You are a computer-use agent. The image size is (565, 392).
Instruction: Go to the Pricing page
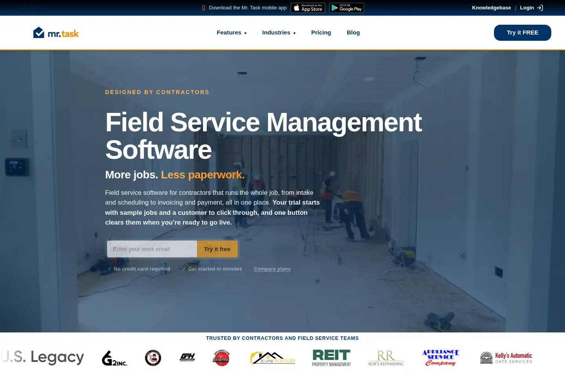321,33
